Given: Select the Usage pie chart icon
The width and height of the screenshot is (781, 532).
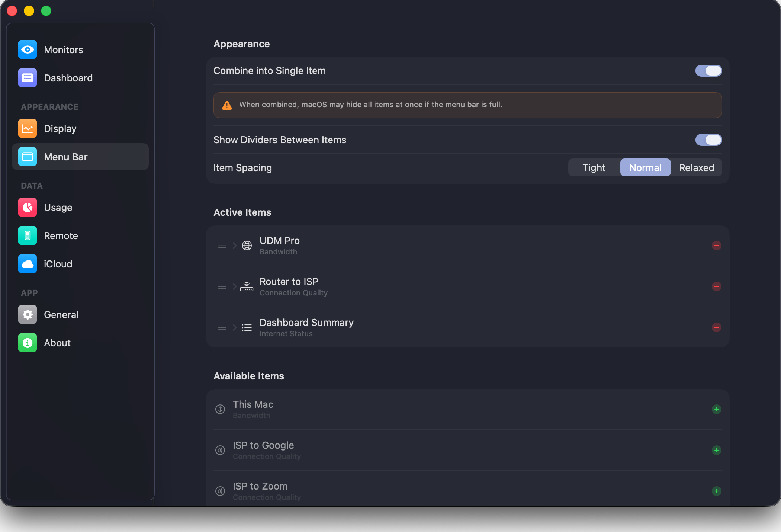Looking at the screenshot, I should (x=28, y=207).
